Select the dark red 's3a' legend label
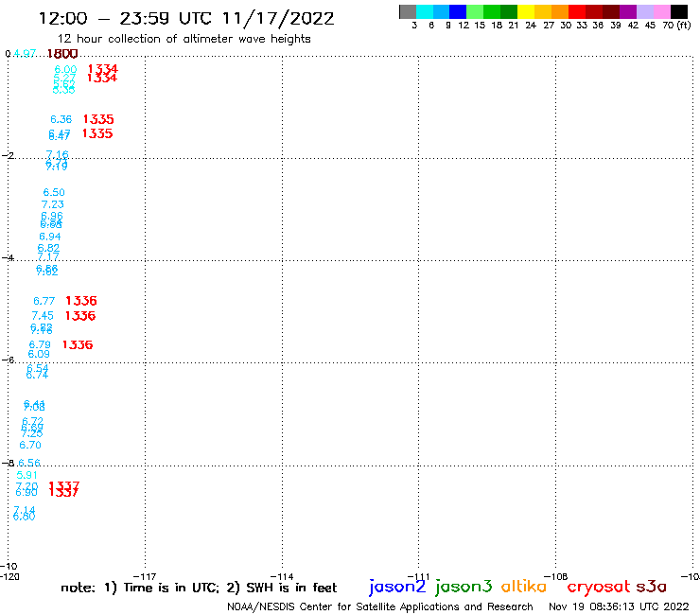 point(652,586)
